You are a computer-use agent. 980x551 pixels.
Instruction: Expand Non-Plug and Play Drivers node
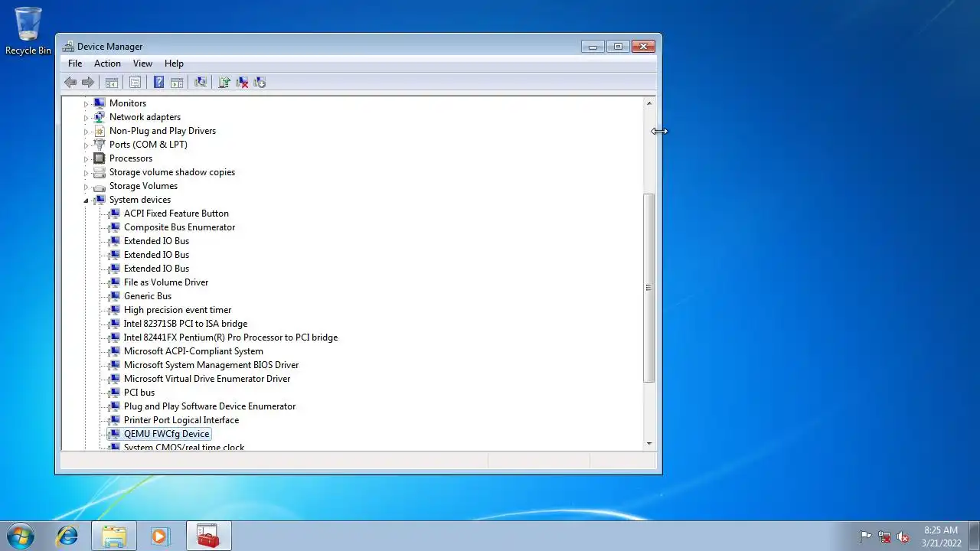point(87,132)
